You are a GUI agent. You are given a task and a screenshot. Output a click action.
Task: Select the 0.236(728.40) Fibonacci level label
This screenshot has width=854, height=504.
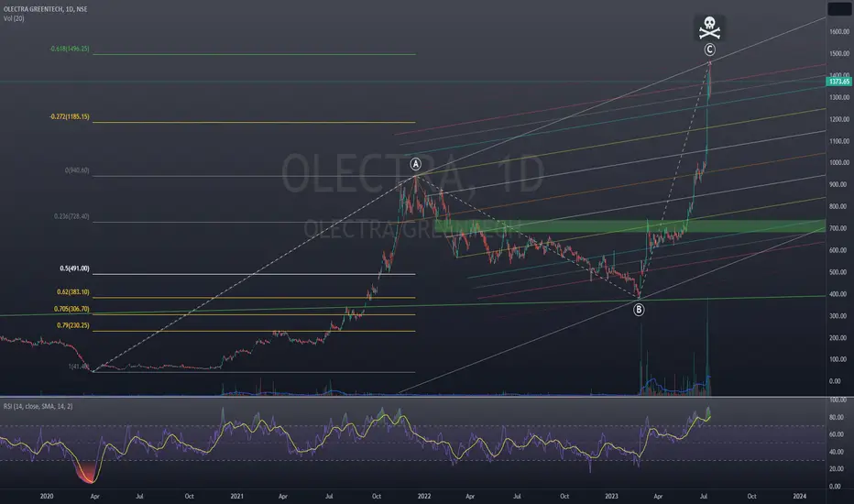click(x=71, y=216)
